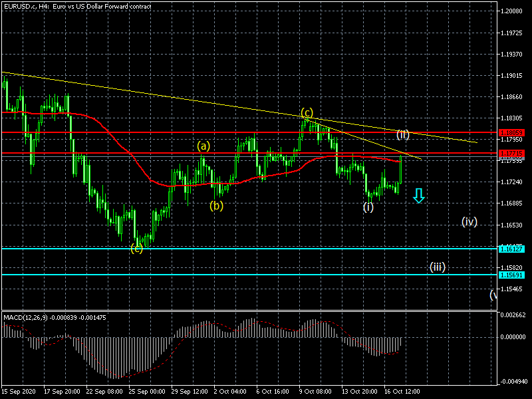This screenshot has height=399, width=532.
Task: Select the yellow (b) wave label
Action: 217,205
